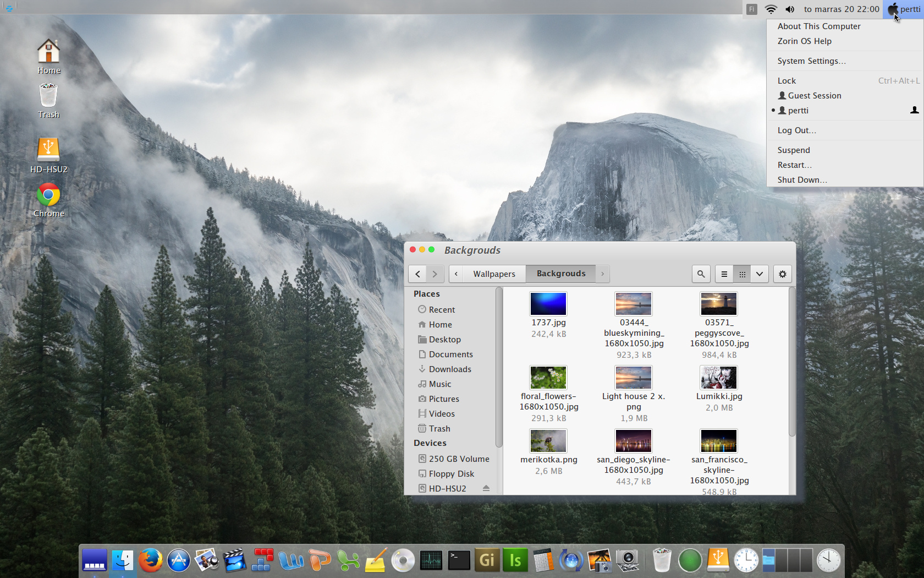This screenshot has height=578, width=924.
Task: Select the Lumikki.jpg thumbnail
Action: click(719, 378)
